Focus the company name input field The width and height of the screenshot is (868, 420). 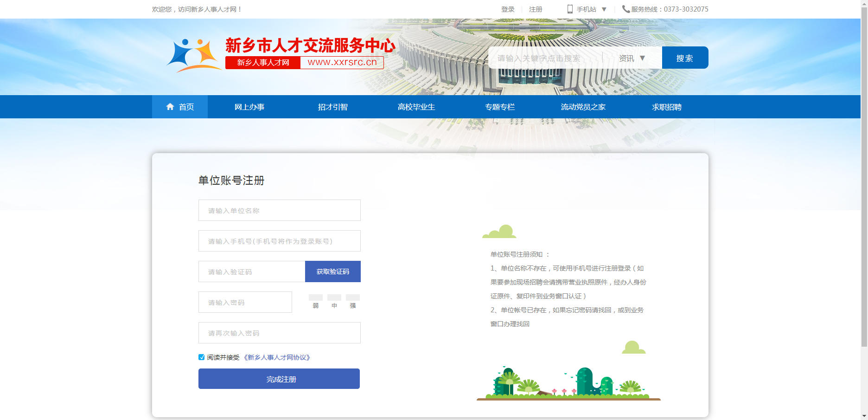pyautogui.click(x=280, y=210)
